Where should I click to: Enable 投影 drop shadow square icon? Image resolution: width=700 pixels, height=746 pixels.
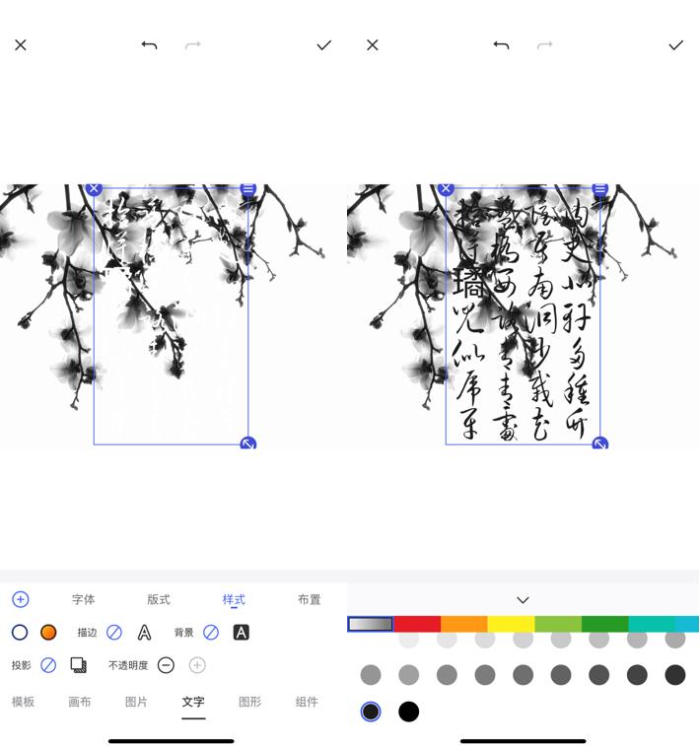(x=79, y=665)
